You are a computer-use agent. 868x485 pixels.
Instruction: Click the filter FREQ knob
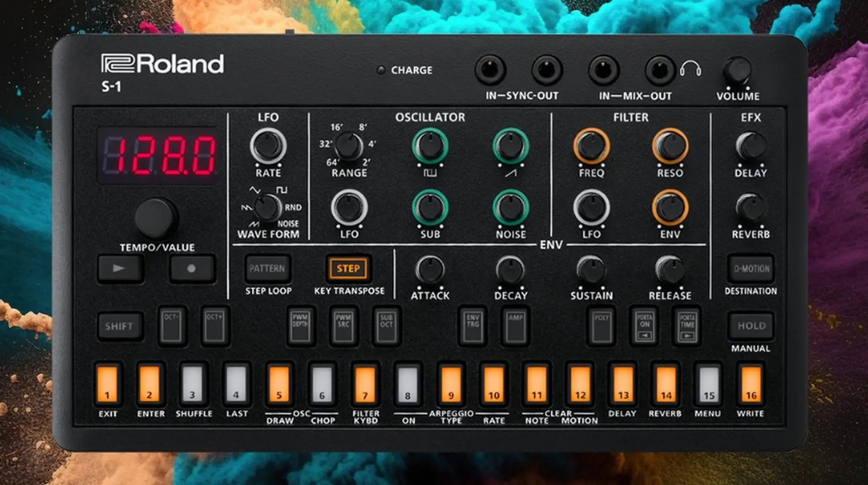click(591, 146)
